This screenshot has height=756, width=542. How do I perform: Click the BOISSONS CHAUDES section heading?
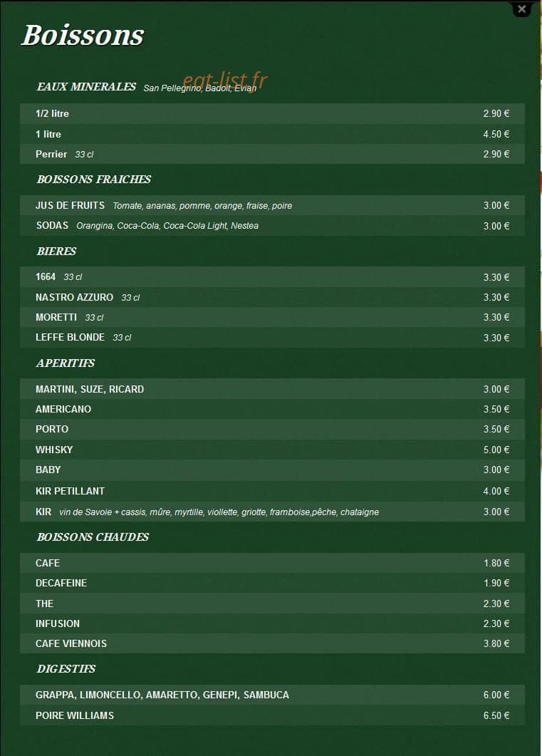pyautogui.click(x=93, y=537)
